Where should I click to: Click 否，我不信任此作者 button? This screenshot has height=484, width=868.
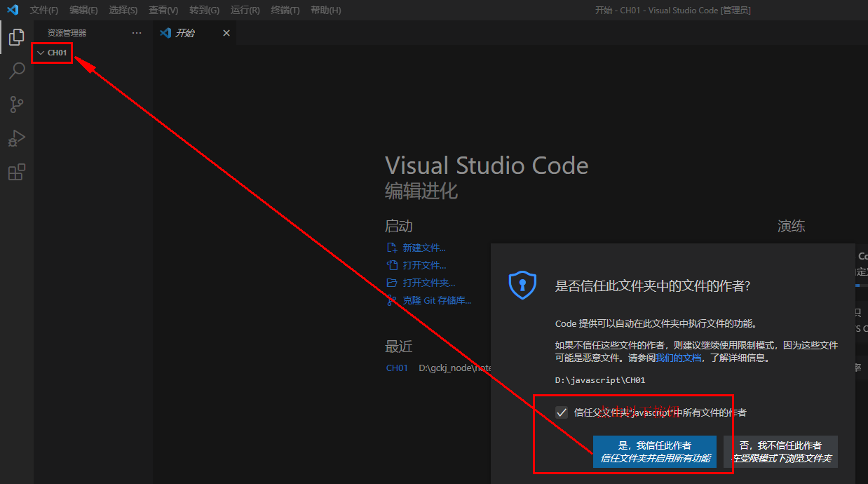tap(780, 452)
